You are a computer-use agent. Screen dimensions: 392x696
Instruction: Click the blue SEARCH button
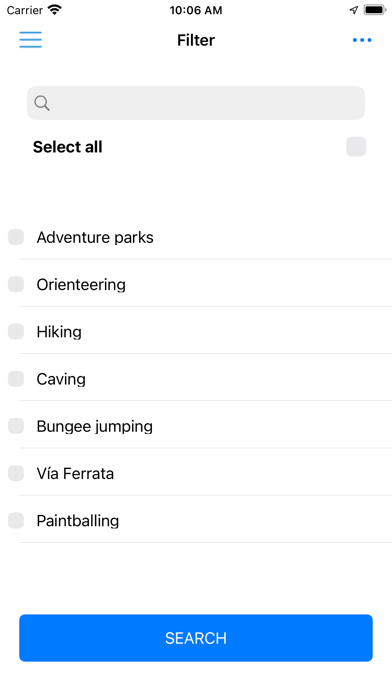(196, 638)
